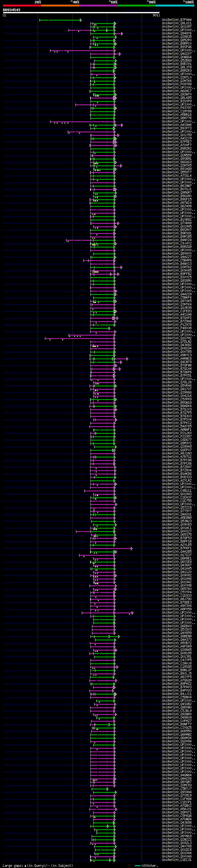
Task: Select the UniRef100_B9RPC0 label
Action: click(176, 43)
